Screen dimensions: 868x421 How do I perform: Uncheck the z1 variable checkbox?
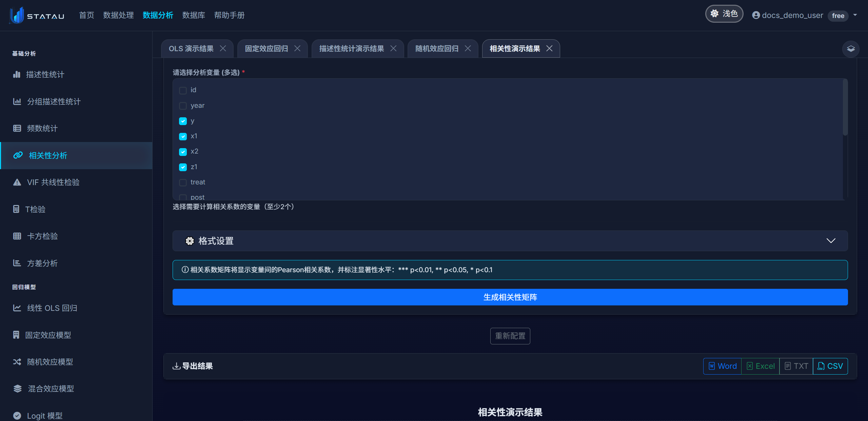click(x=183, y=167)
